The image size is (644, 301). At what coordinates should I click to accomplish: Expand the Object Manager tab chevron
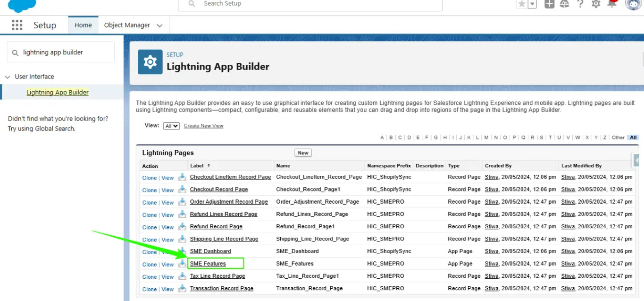[x=159, y=26]
